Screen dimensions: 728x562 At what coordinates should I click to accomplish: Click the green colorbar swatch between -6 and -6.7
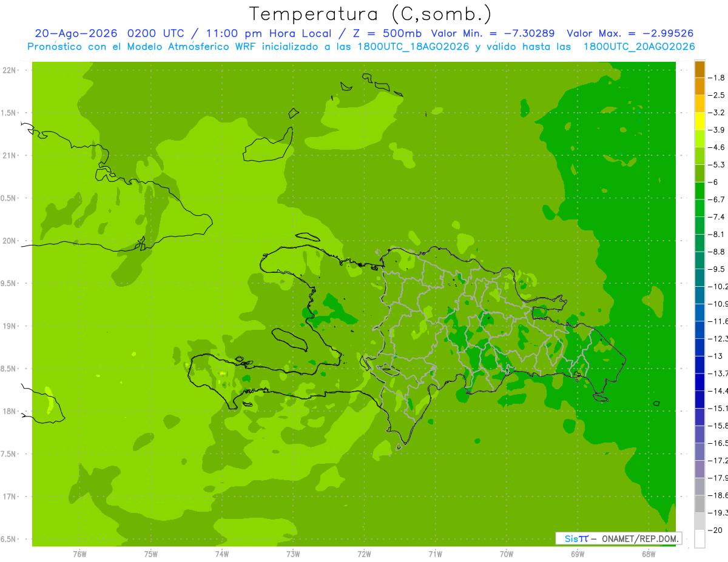(x=699, y=191)
